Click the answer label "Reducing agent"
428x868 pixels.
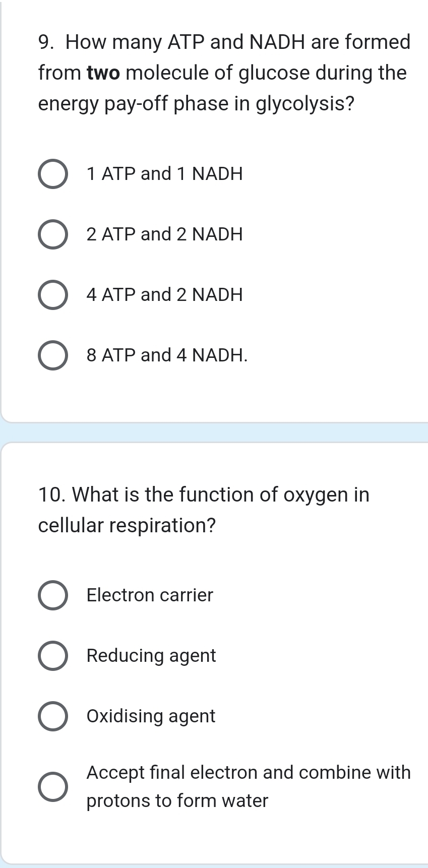pyautogui.click(x=151, y=656)
